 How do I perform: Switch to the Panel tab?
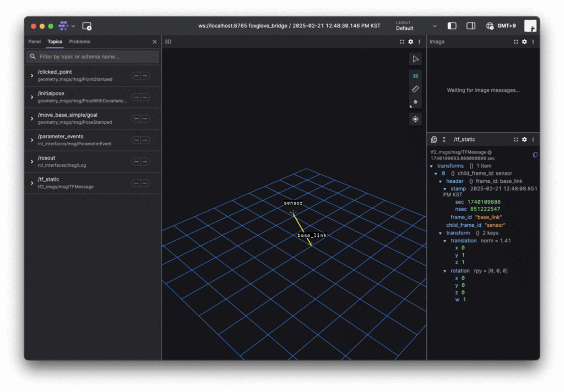click(35, 42)
